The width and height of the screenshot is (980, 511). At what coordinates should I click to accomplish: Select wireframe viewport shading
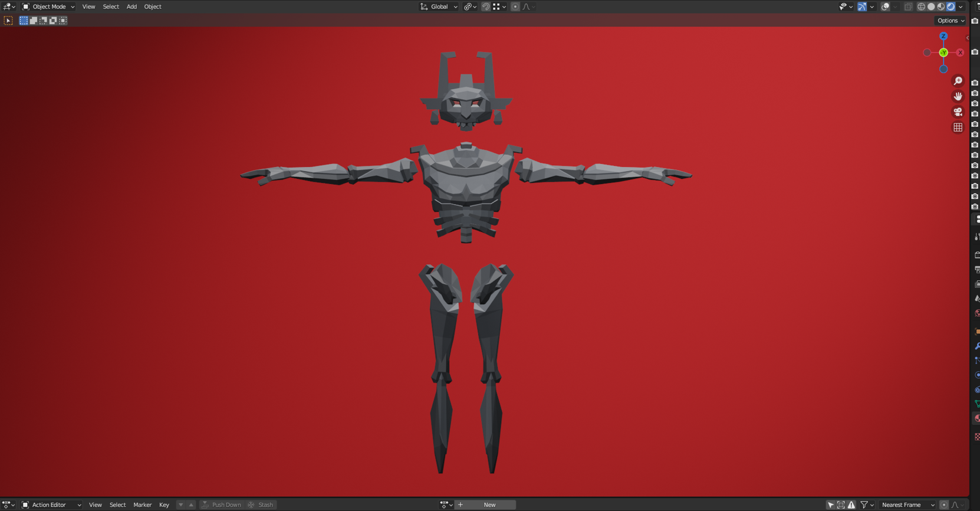(x=921, y=6)
